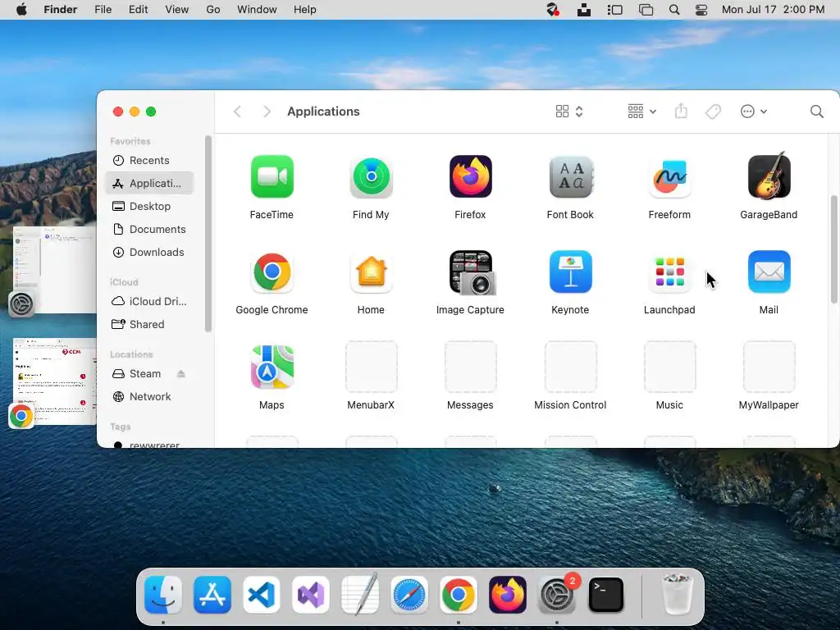Click the Finder content vertical scrollbar
The image size is (840, 630).
tap(833, 249)
